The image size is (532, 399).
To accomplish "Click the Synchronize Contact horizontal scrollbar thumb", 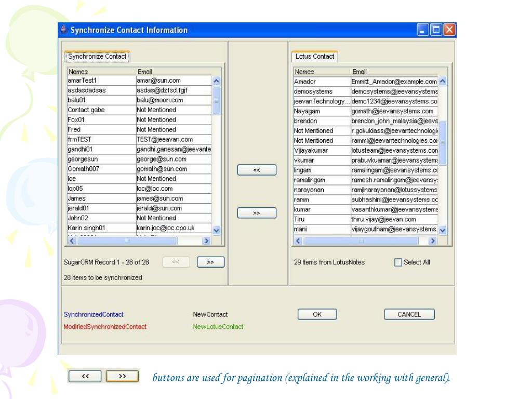I will click(x=127, y=241).
